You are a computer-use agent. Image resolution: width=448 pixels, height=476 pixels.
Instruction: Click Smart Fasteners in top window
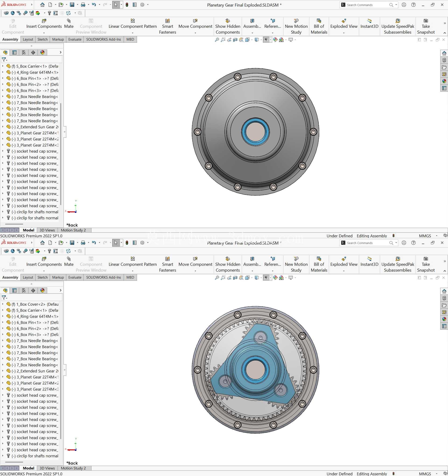tap(167, 26)
